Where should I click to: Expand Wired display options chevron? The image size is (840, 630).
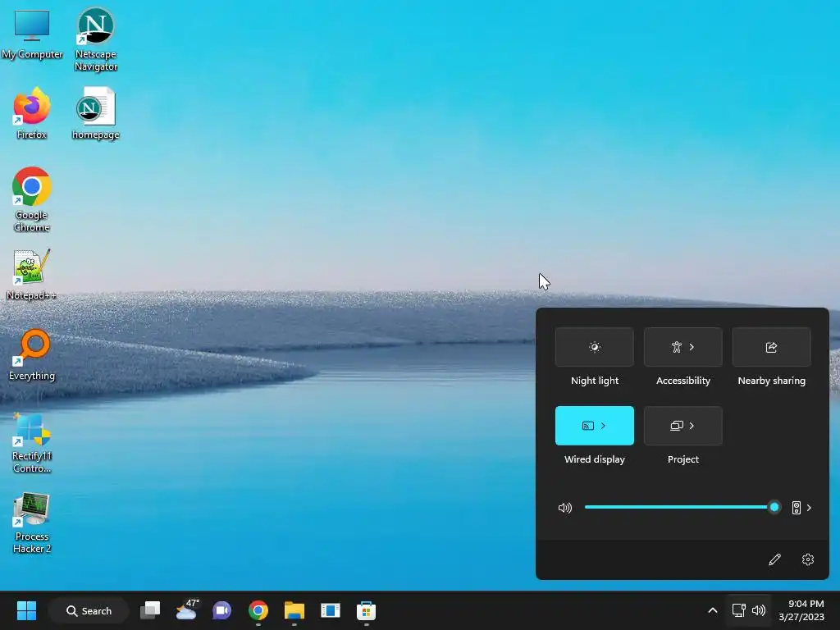(x=603, y=426)
